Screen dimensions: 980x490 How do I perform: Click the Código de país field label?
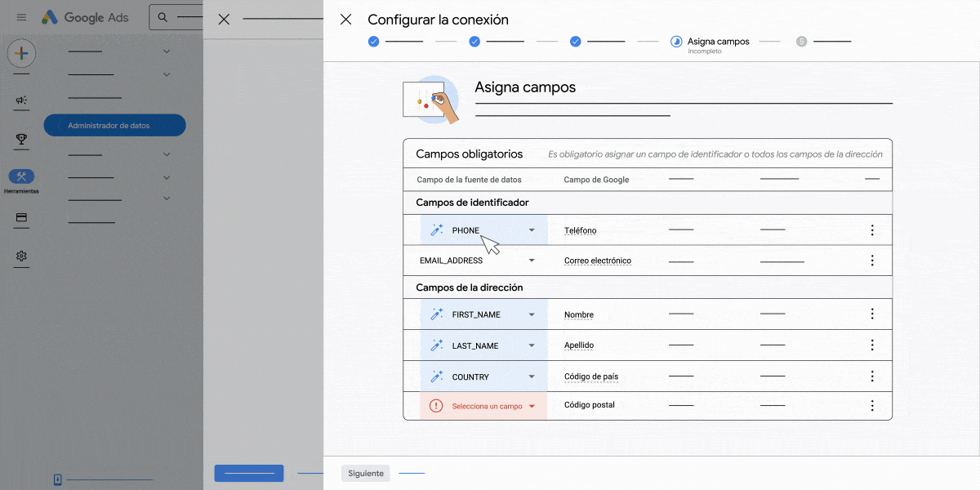(x=591, y=376)
